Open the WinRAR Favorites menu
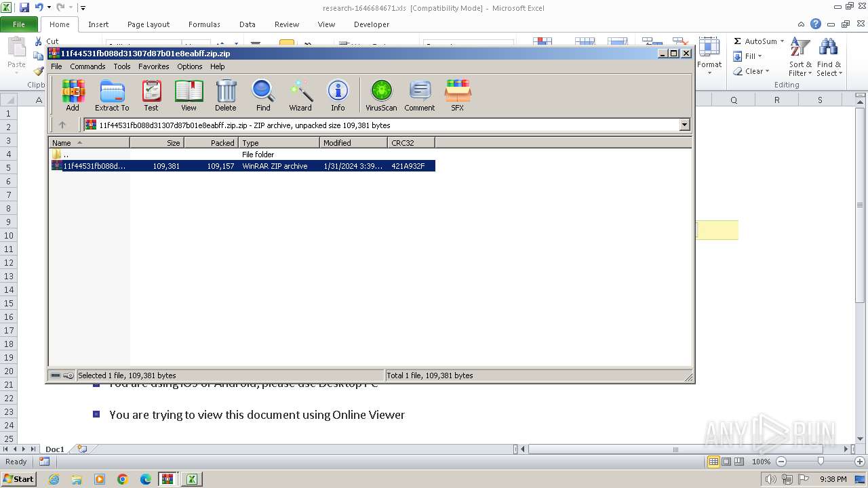The image size is (868, 488). pos(154,66)
